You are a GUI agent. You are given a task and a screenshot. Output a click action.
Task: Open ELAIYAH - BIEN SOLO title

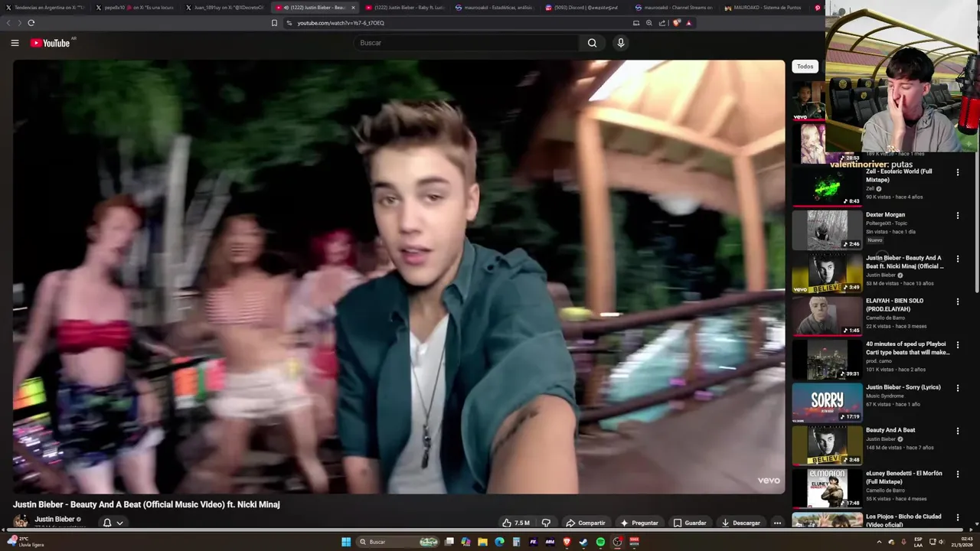click(894, 305)
